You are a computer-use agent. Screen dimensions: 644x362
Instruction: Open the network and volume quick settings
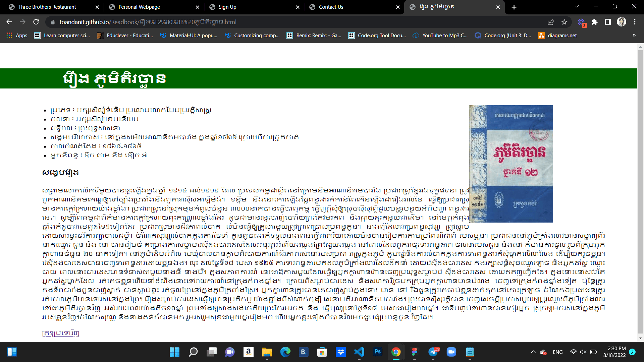click(x=584, y=352)
